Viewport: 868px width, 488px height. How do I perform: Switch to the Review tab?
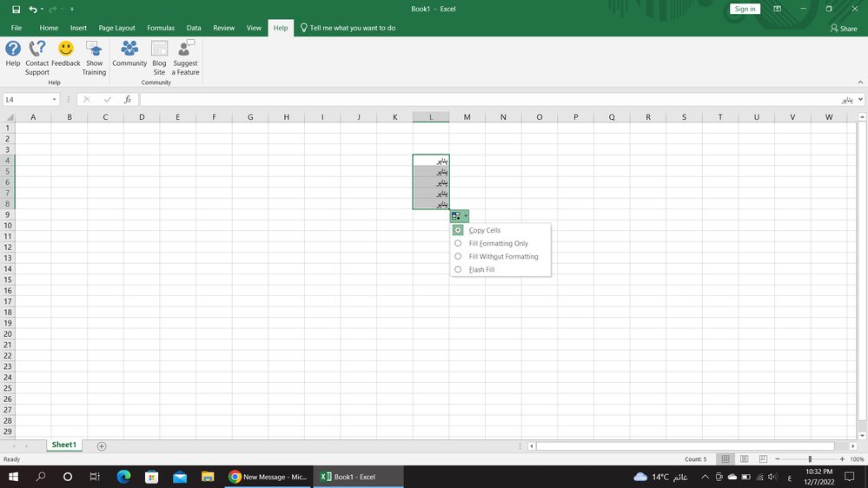pyautogui.click(x=223, y=28)
